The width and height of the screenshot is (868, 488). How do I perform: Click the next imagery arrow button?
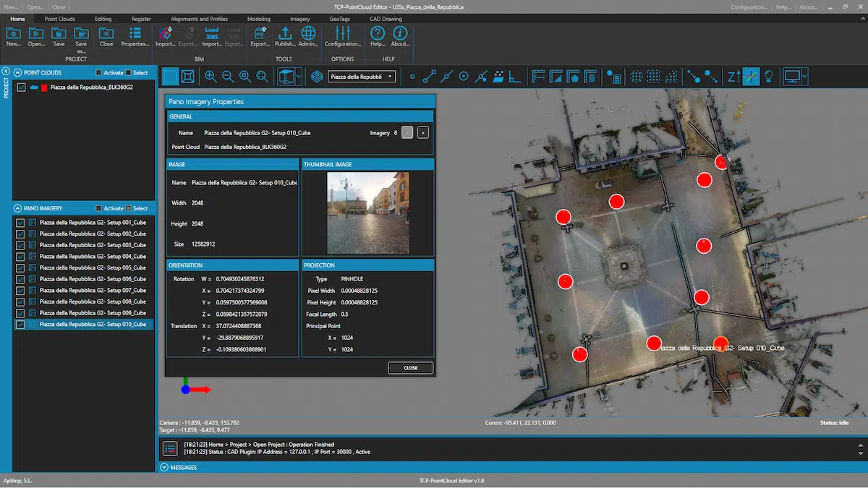click(x=423, y=132)
